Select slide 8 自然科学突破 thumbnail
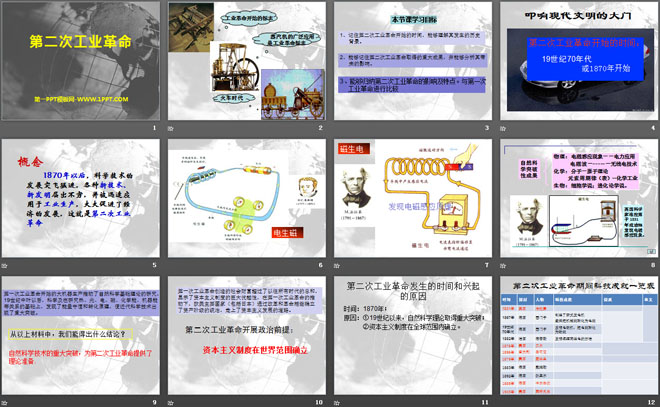Viewport: 660px width, 407px height. tap(579, 198)
